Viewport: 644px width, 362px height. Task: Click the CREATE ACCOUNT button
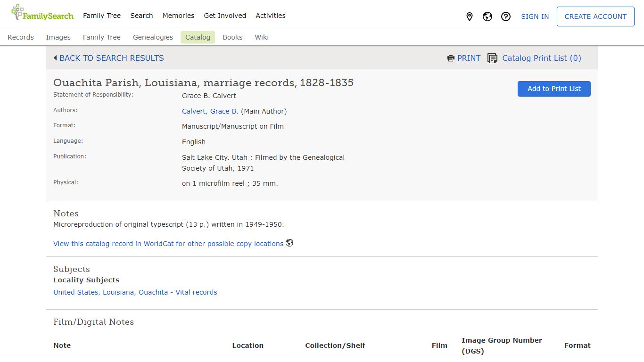tap(595, 16)
